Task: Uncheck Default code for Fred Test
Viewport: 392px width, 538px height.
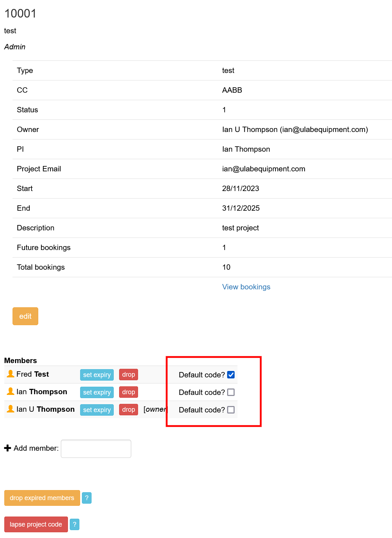Action: [x=231, y=374]
